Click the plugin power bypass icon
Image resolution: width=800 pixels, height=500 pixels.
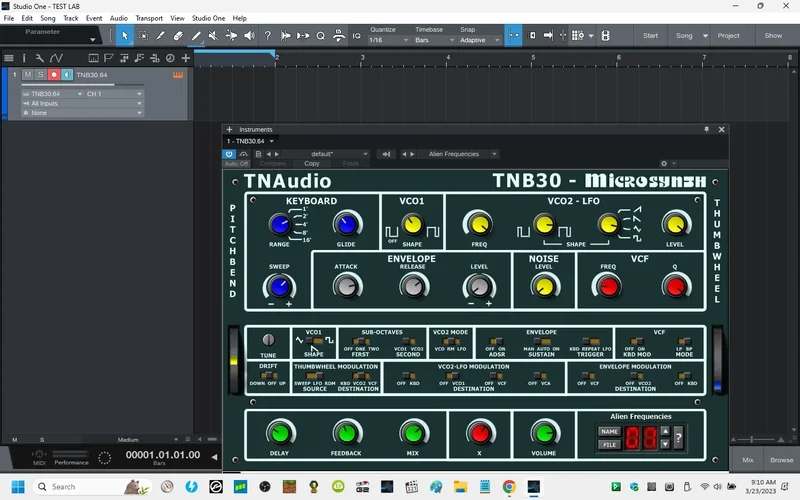pyautogui.click(x=229, y=154)
